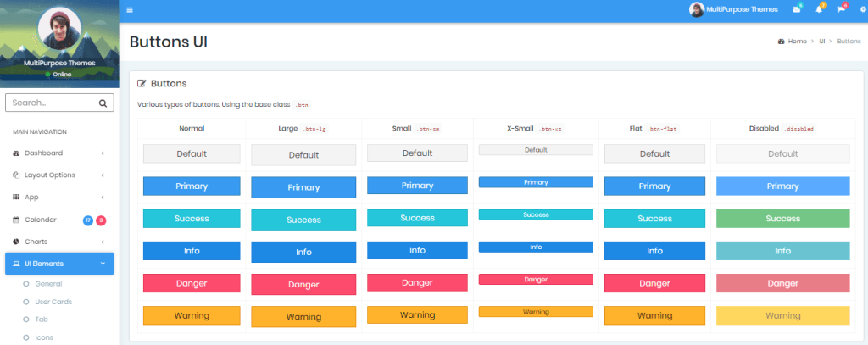Click the search magnifier icon
This screenshot has width=868, height=345.
103,103
